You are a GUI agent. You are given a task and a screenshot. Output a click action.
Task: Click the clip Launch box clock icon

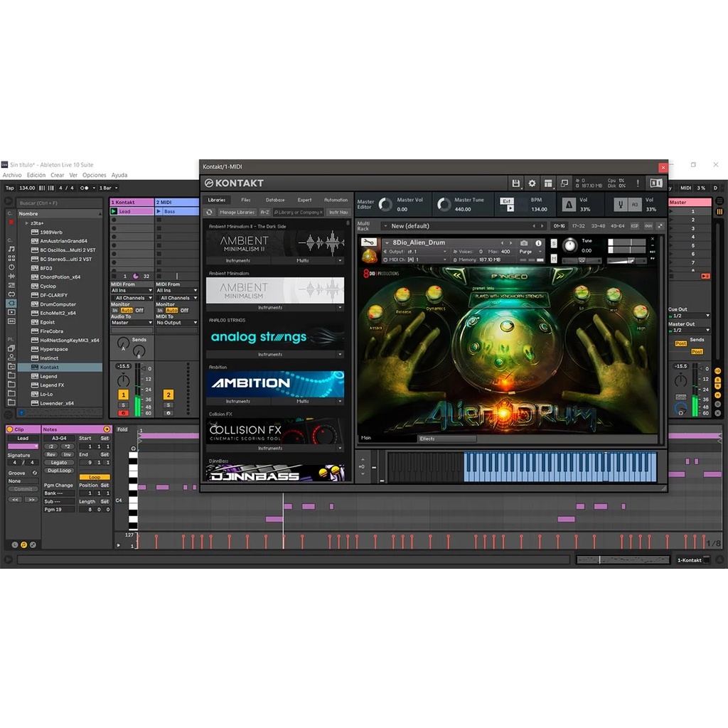pos(15,545)
